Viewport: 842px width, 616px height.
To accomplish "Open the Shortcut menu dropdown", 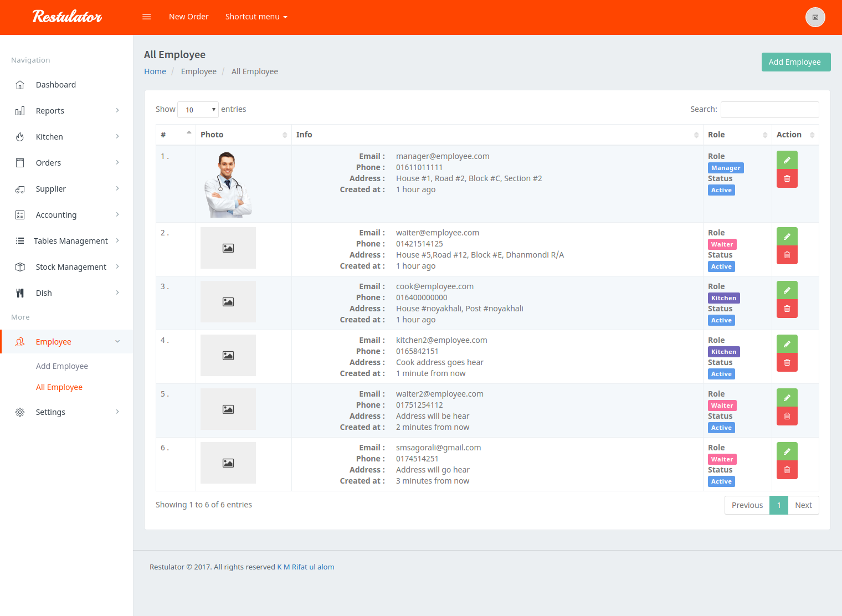I will (x=256, y=17).
